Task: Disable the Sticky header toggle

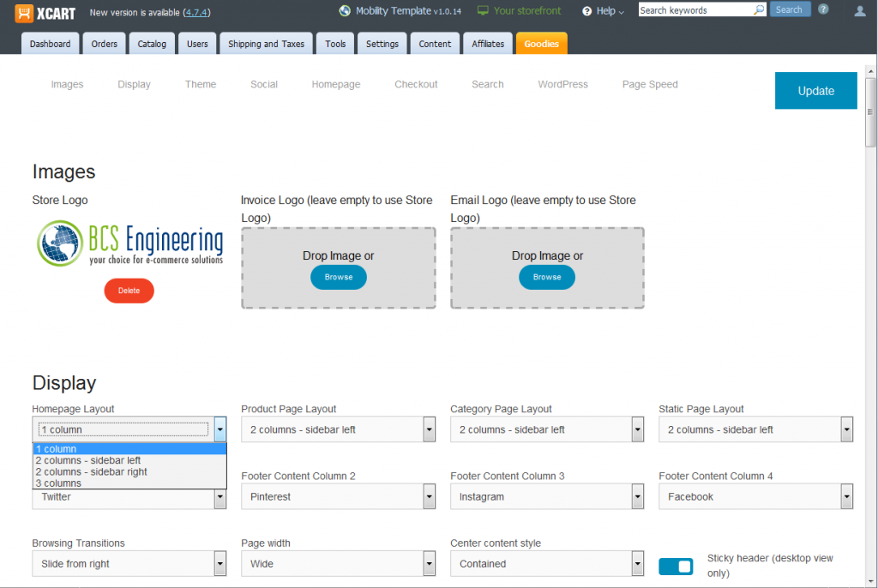Action: (x=676, y=566)
